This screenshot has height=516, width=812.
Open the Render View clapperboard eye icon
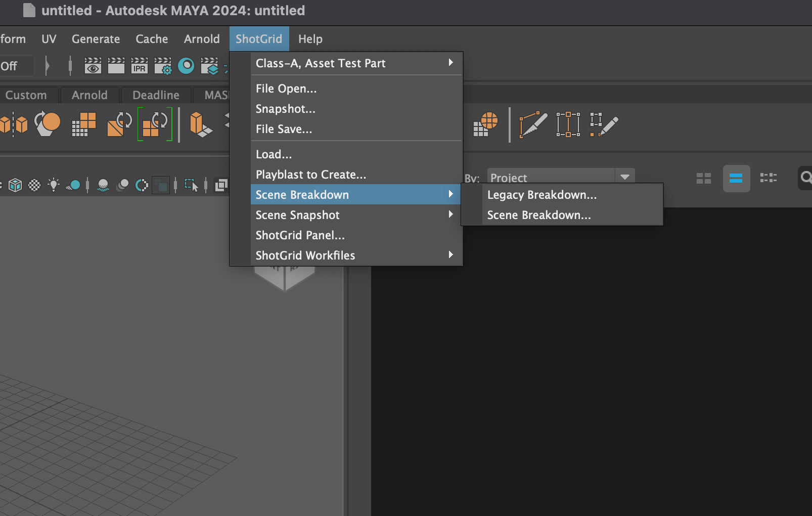[x=93, y=66]
